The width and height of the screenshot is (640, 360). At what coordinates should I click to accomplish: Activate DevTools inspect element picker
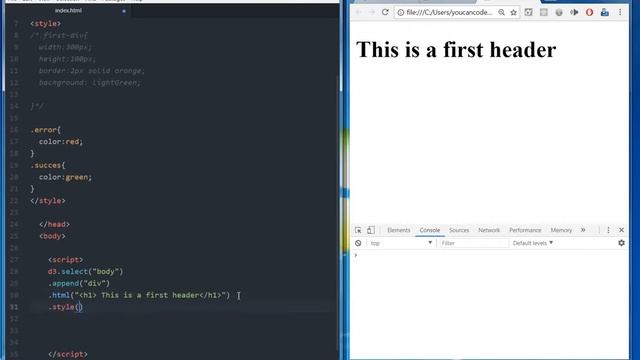[x=358, y=230]
